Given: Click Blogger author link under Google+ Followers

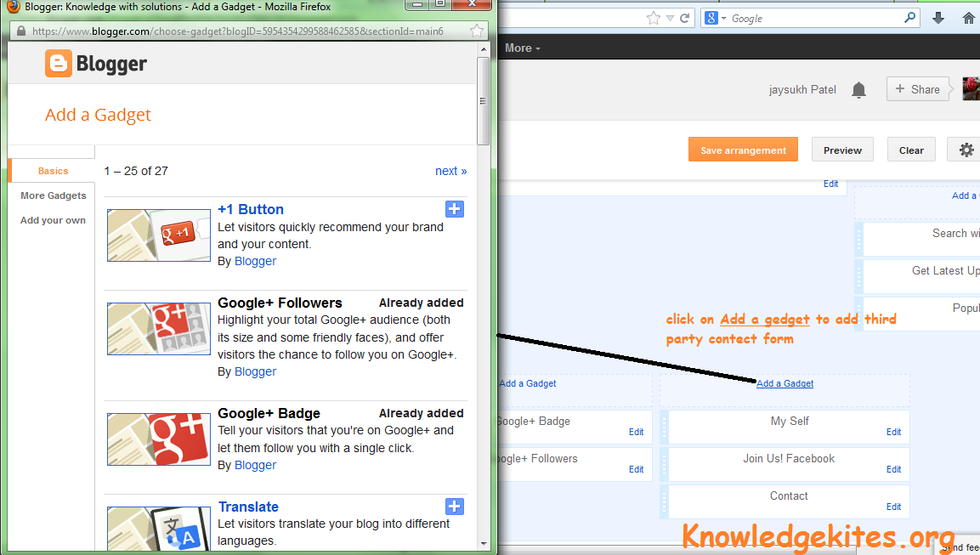Looking at the screenshot, I should point(255,372).
